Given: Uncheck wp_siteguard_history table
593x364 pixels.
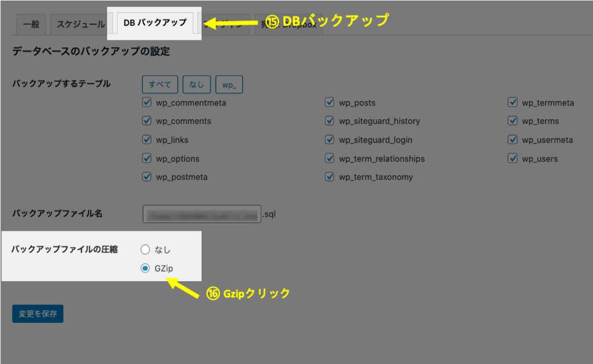Looking at the screenshot, I should point(330,121).
